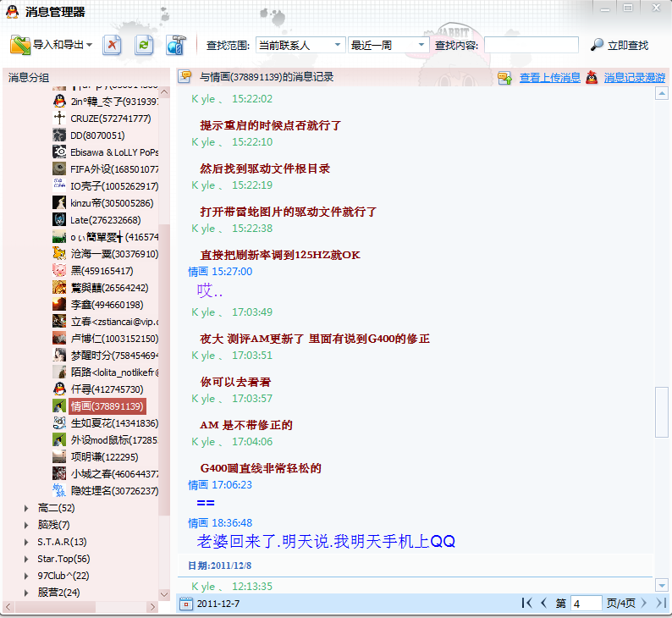Image resolution: width=672 pixels, height=618 pixels.
Task: Click the 查找内容 search input field
Action: click(x=531, y=45)
